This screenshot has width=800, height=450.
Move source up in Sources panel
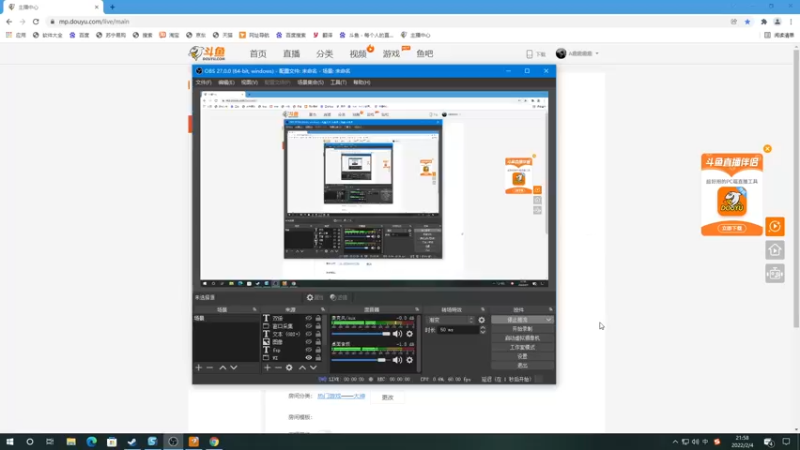point(302,367)
